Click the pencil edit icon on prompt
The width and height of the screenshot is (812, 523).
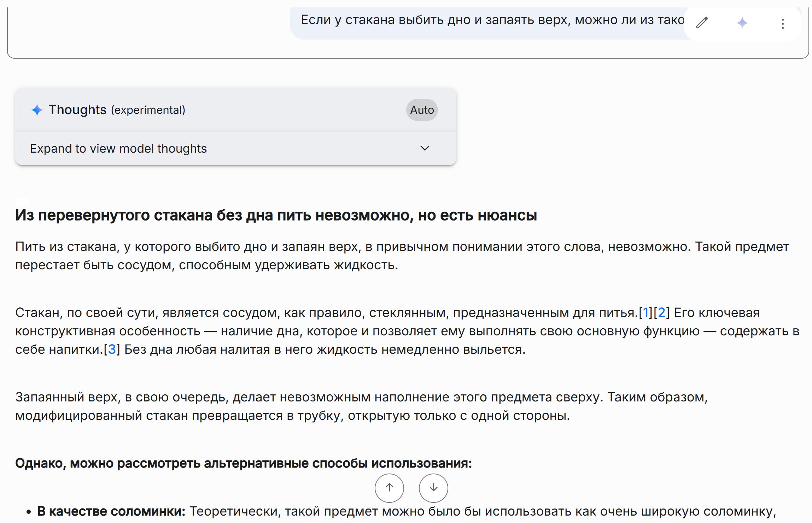(x=702, y=23)
